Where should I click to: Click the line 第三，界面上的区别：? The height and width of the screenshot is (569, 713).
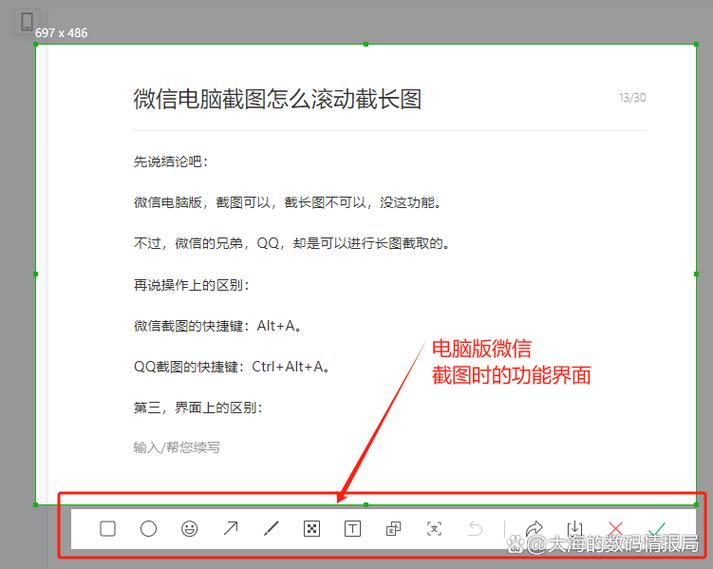[x=198, y=408]
